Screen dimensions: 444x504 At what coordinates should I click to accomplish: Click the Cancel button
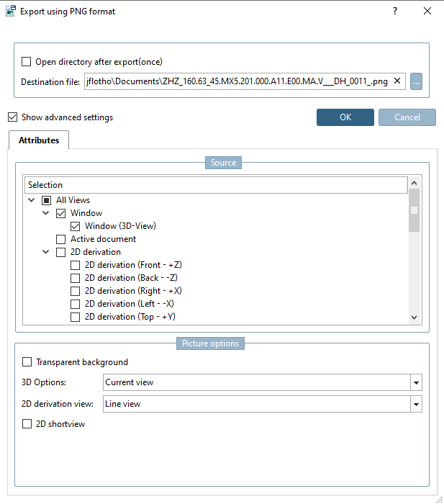click(x=407, y=117)
